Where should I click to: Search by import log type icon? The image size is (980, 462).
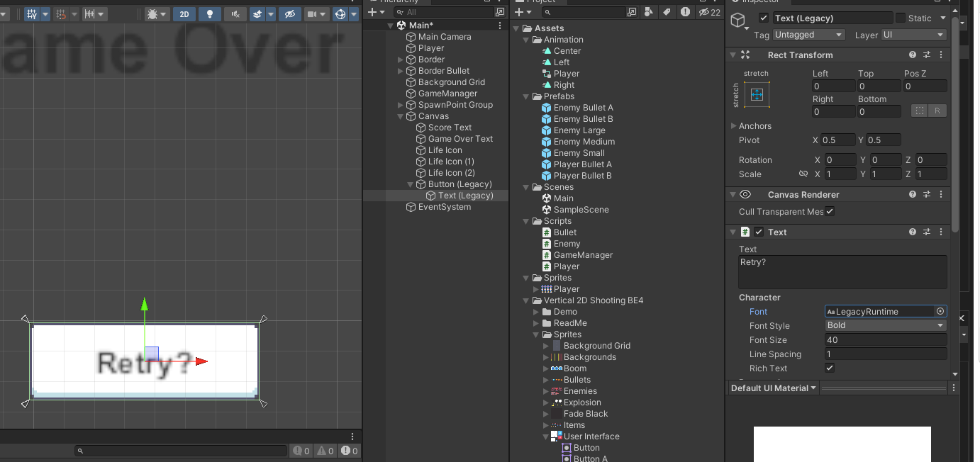[x=685, y=12]
